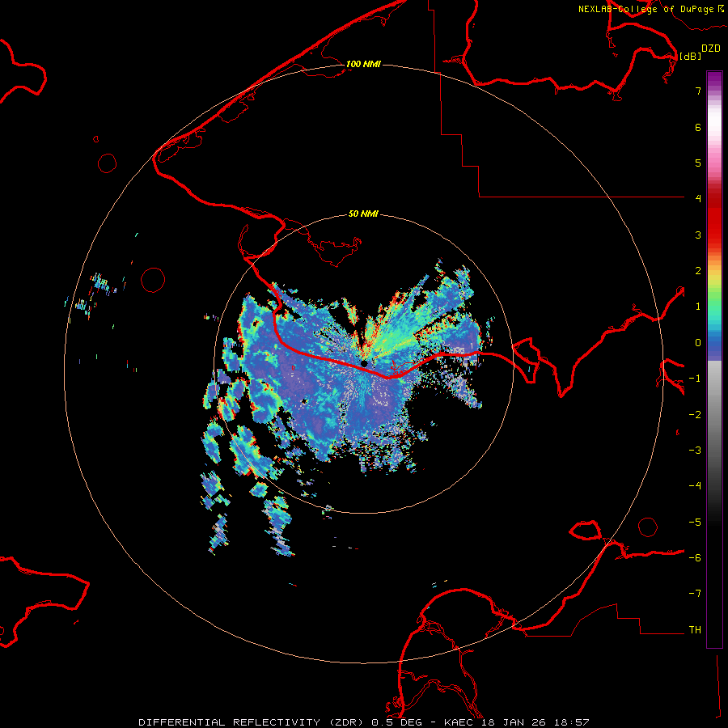This screenshot has width=728, height=728.
Task: Click the TH threshold label on scale
Action: coord(695,630)
